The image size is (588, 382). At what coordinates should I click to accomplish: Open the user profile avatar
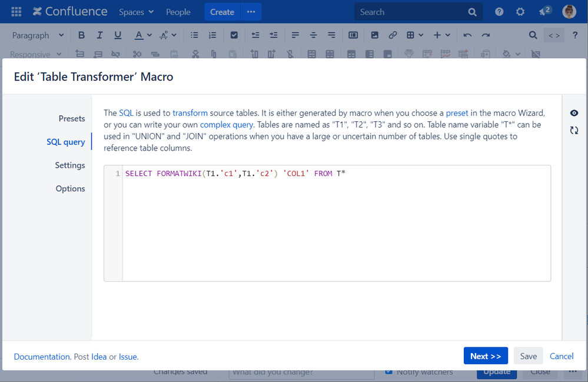(x=569, y=12)
